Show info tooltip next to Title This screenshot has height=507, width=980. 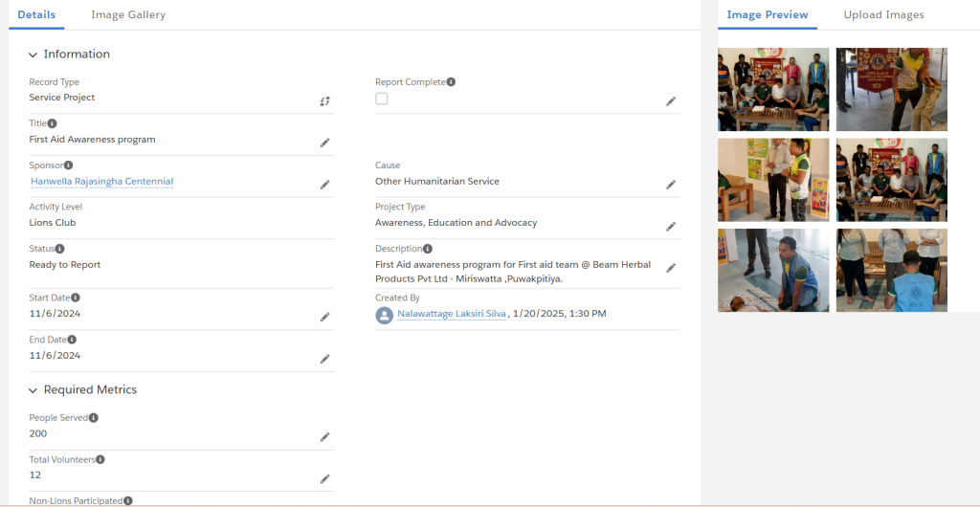[x=52, y=123]
